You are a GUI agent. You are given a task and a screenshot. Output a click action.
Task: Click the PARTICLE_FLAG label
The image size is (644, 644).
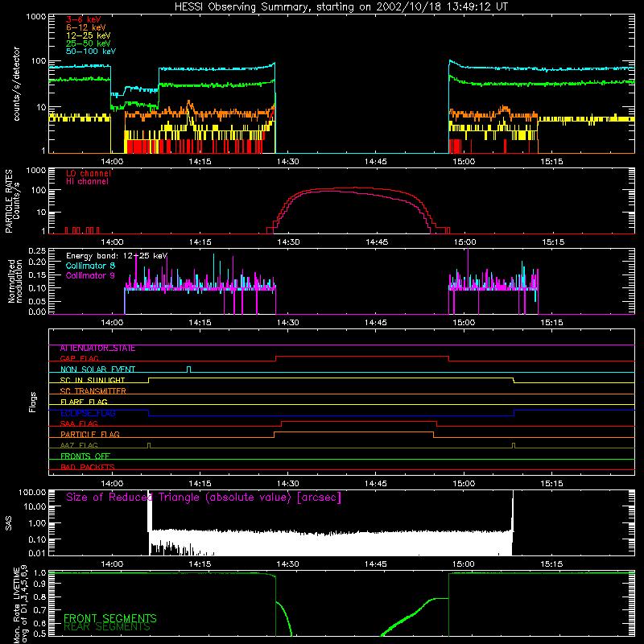(90, 435)
